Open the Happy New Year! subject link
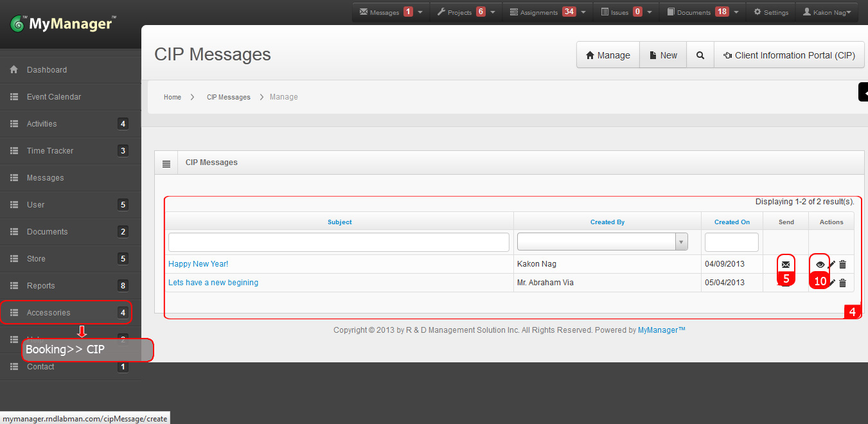 click(x=198, y=264)
